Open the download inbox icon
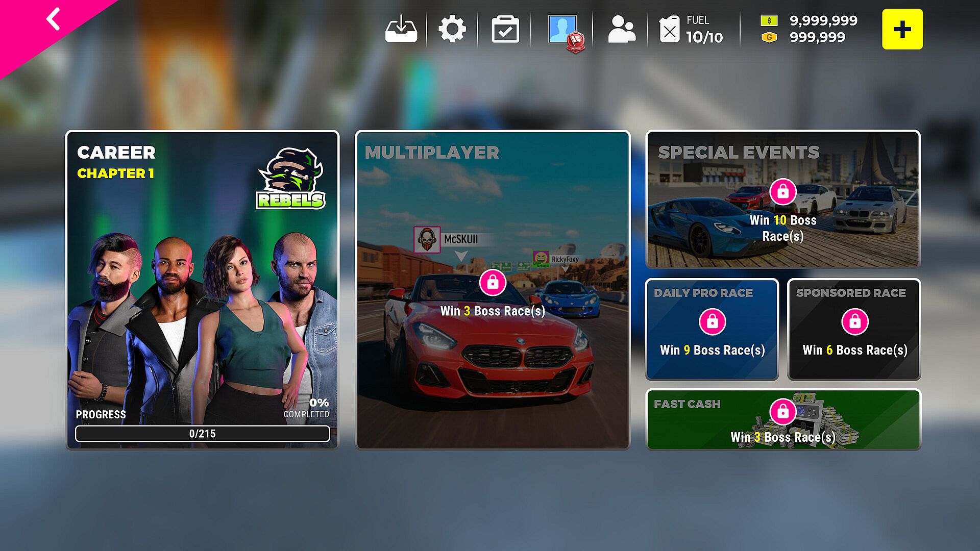Viewport: 980px width, 551px height. pyautogui.click(x=401, y=29)
